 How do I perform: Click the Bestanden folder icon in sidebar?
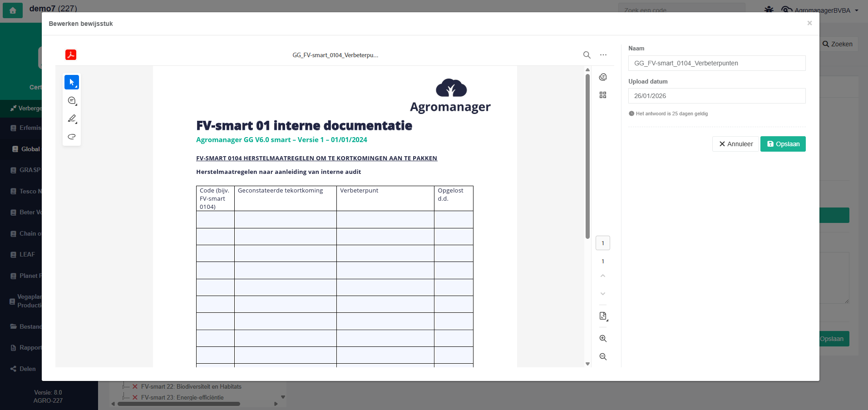coord(13,326)
